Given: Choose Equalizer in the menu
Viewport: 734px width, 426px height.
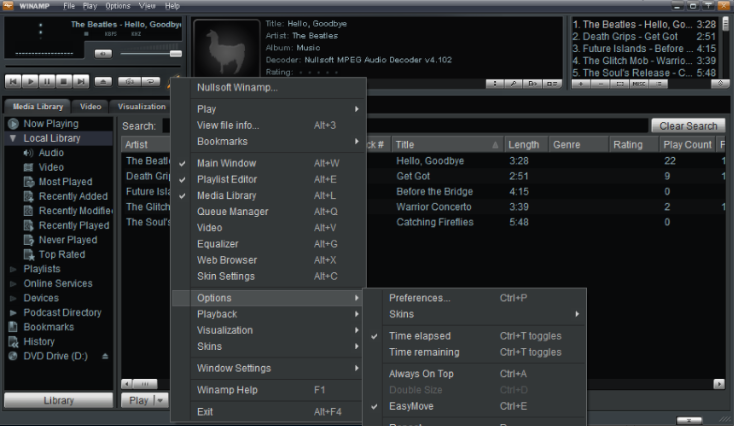Looking at the screenshot, I should (269, 244).
